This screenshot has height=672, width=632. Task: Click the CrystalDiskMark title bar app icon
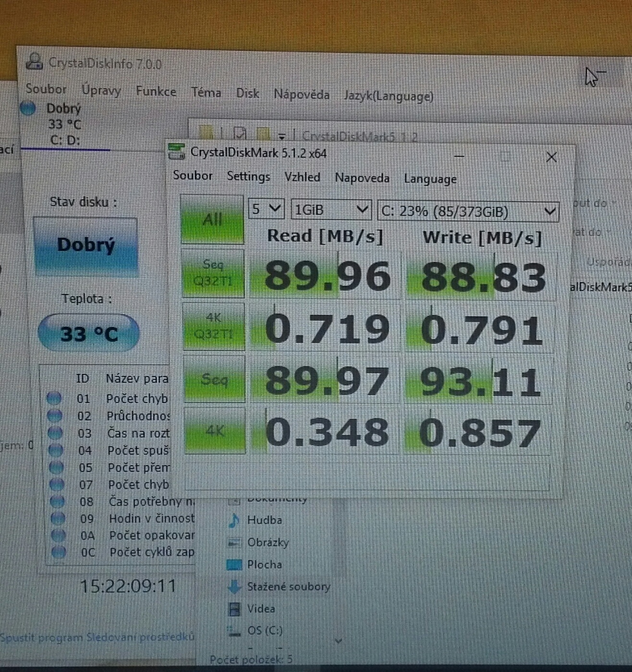(x=176, y=152)
